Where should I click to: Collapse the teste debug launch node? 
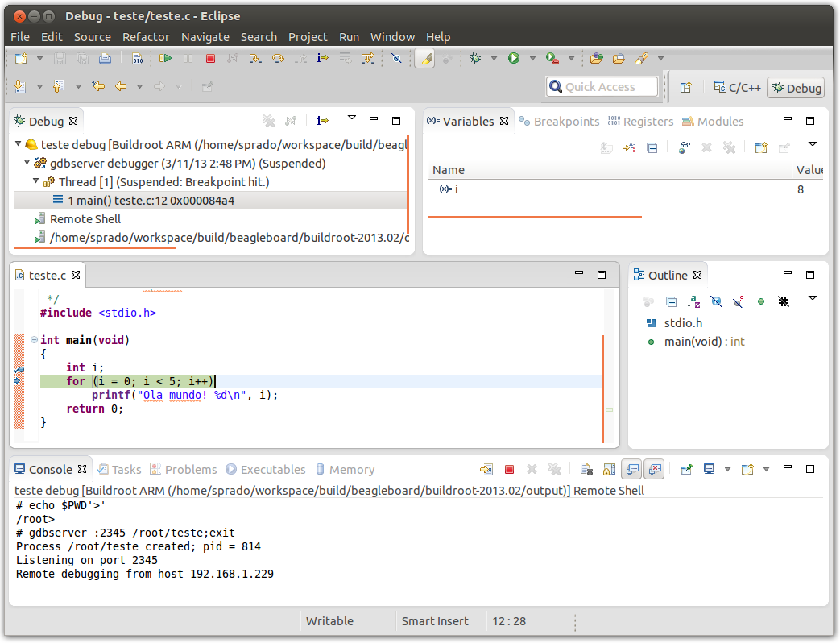pos(19,143)
